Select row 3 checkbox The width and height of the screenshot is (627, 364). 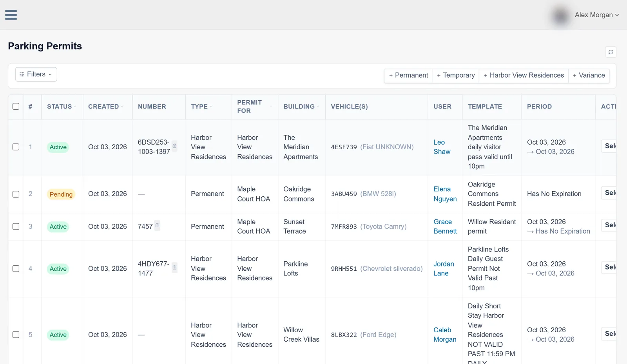click(x=16, y=226)
